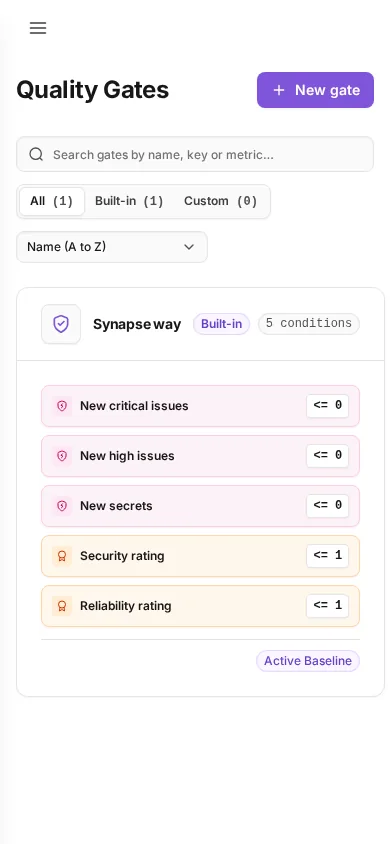Click the <= 0 threshold for New high issues

pyautogui.click(x=328, y=456)
